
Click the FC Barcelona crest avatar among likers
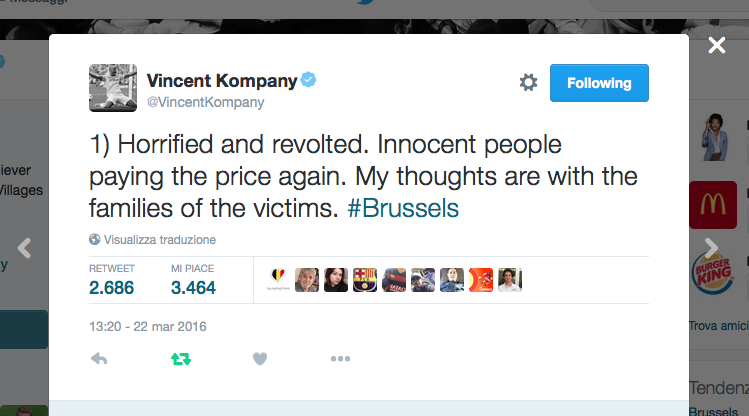[365, 280]
